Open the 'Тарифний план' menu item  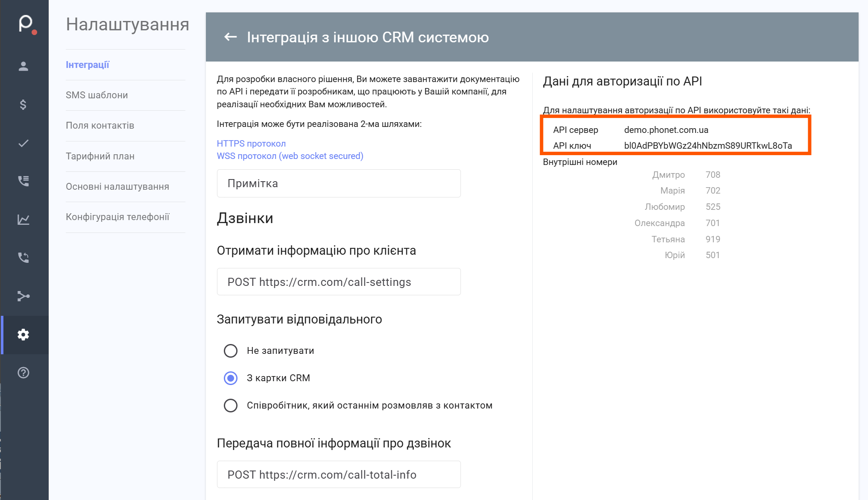tap(100, 156)
